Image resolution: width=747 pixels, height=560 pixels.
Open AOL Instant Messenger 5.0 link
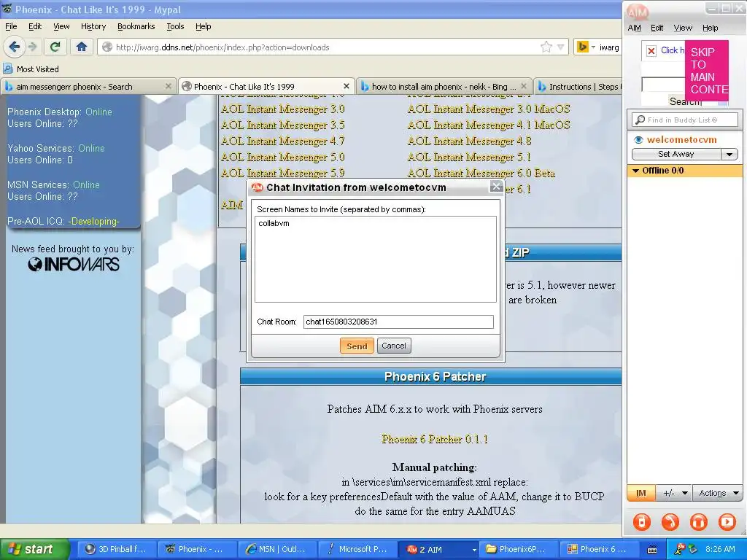pyautogui.click(x=282, y=157)
